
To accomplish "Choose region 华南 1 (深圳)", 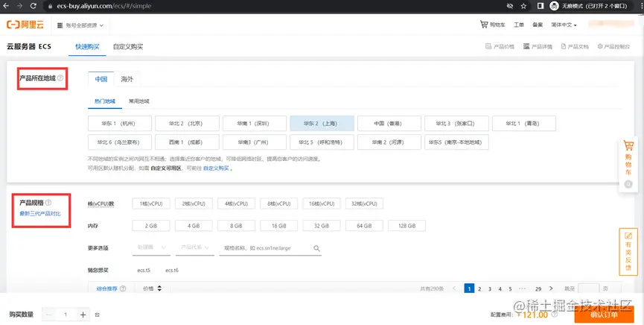I will pos(254,123).
